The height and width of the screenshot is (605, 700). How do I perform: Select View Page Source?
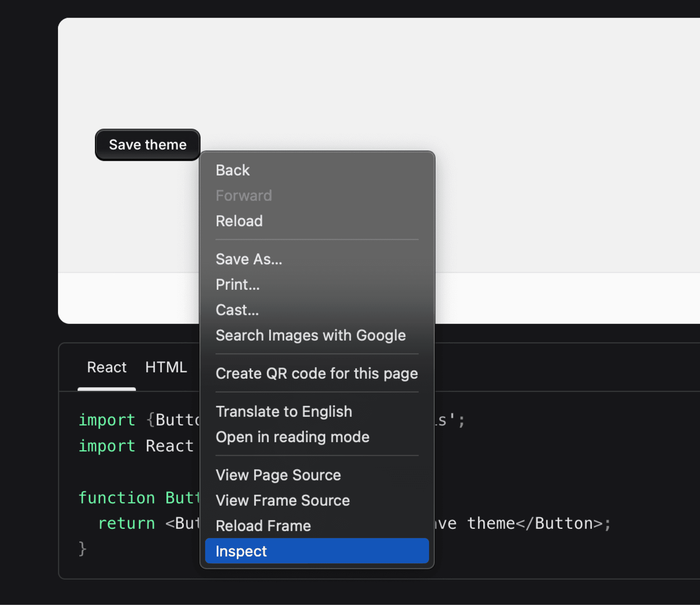(278, 475)
